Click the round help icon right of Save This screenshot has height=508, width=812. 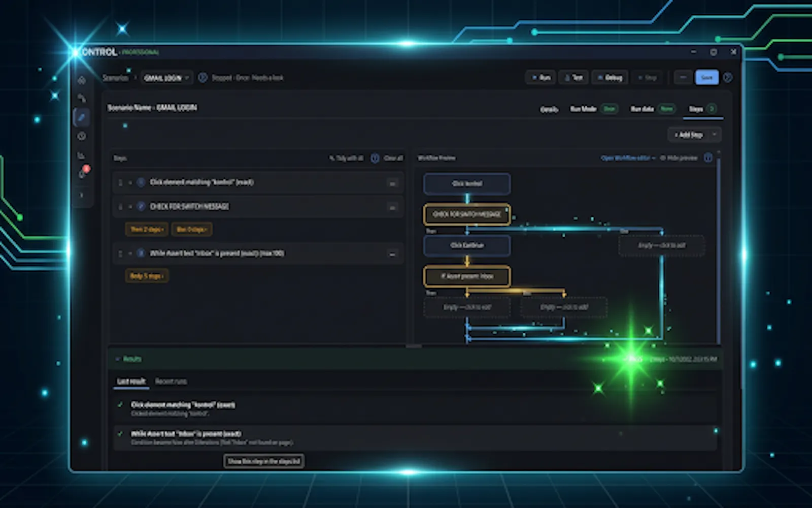point(728,77)
